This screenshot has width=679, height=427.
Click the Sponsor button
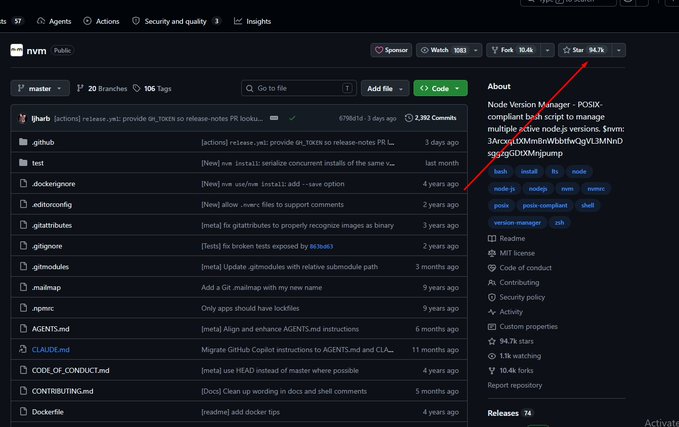coord(391,50)
